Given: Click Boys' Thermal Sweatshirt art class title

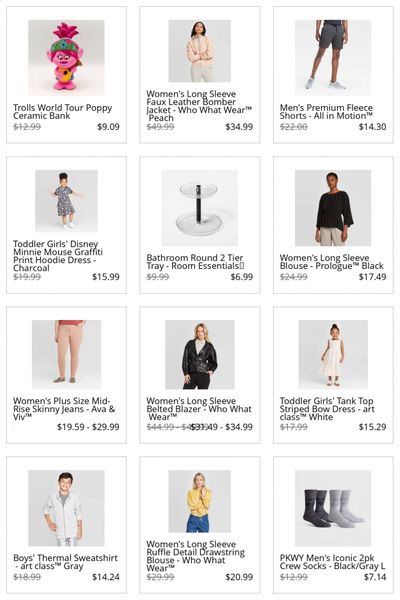Looking at the screenshot, I should [65, 562].
